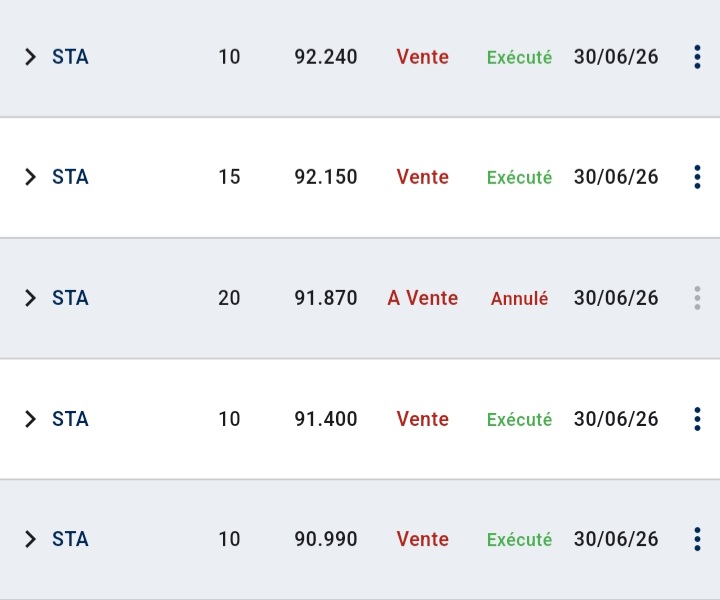Screen dimensions: 720x600
Task: Open STA ticker in 91.870 row
Action: pyautogui.click(x=70, y=298)
